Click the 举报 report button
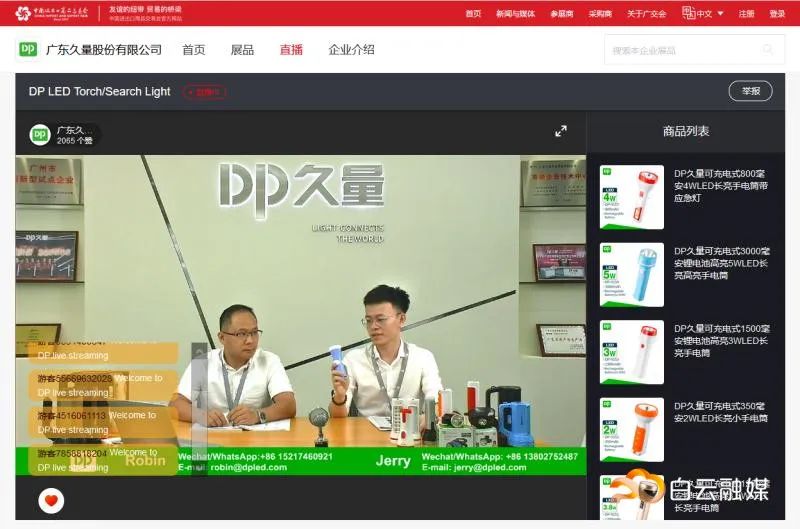 [750, 92]
